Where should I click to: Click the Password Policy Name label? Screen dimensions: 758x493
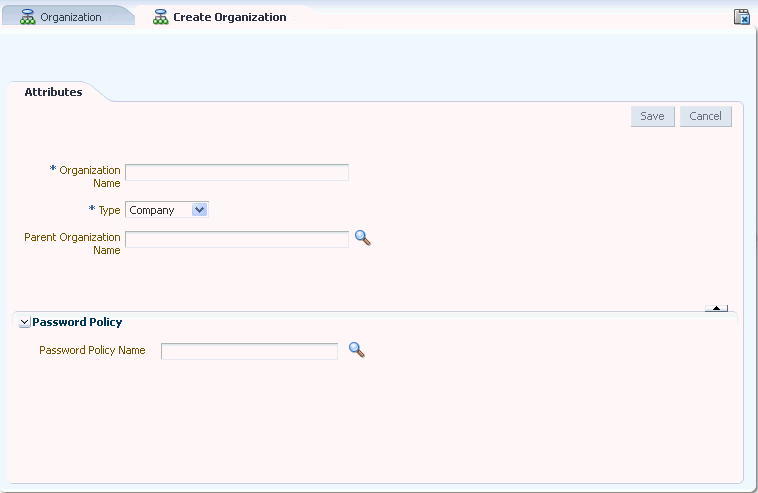coord(92,350)
